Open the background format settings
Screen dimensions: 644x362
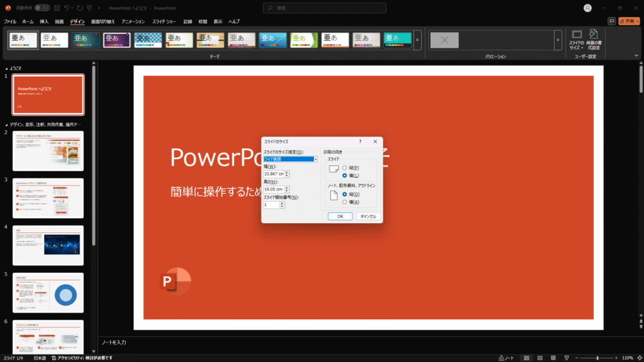coord(593,40)
